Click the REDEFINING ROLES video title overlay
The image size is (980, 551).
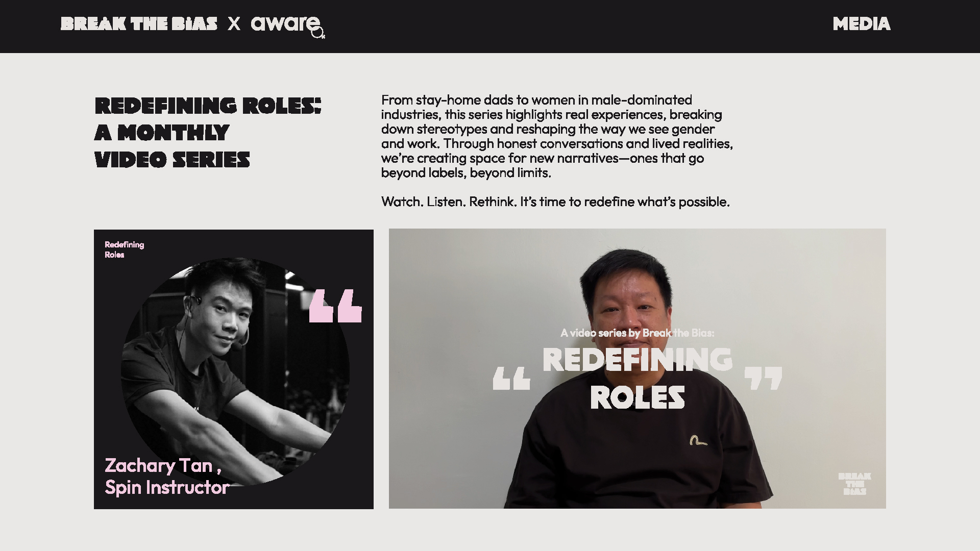pos(638,378)
